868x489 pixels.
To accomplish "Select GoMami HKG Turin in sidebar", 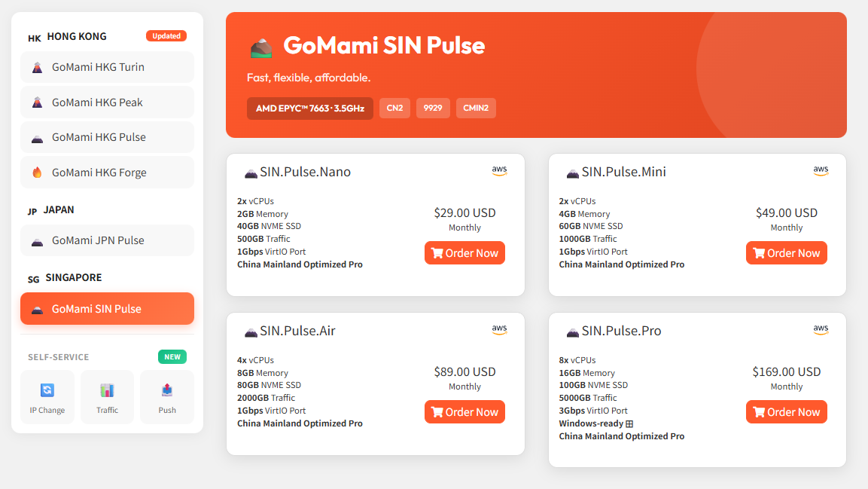I will click(107, 67).
